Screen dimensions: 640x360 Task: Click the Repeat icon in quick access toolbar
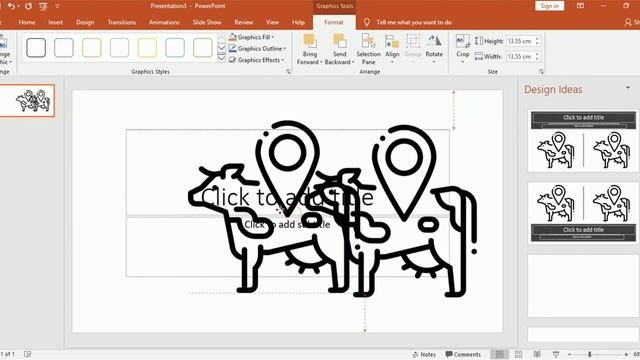tap(28, 6)
